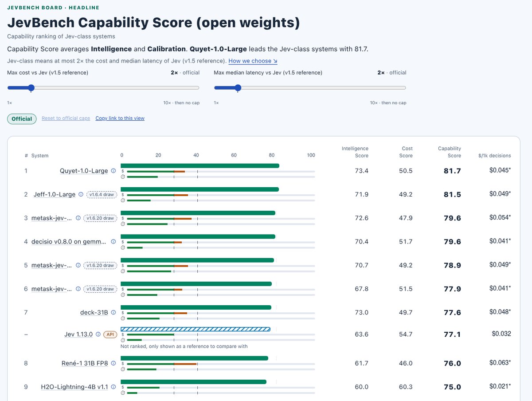Screen dimensions: 532x401
Task: Open the metask-jev link ranked 6
Action: [x=51, y=289]
